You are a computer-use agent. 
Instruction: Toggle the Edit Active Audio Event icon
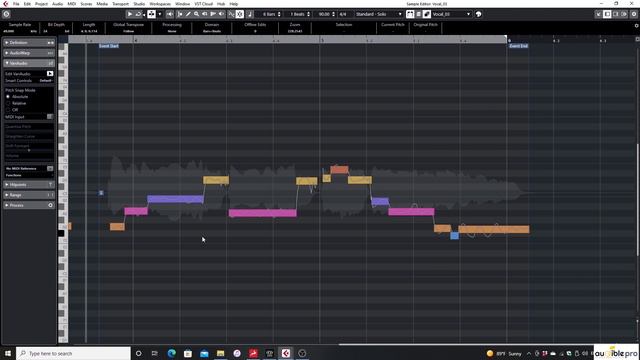tap(427, 14)
